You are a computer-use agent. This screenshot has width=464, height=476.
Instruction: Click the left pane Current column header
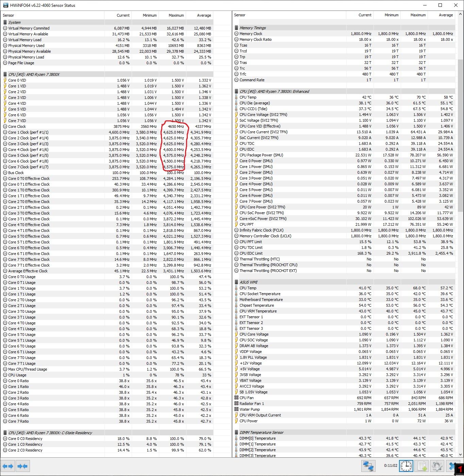click(118, 15)
